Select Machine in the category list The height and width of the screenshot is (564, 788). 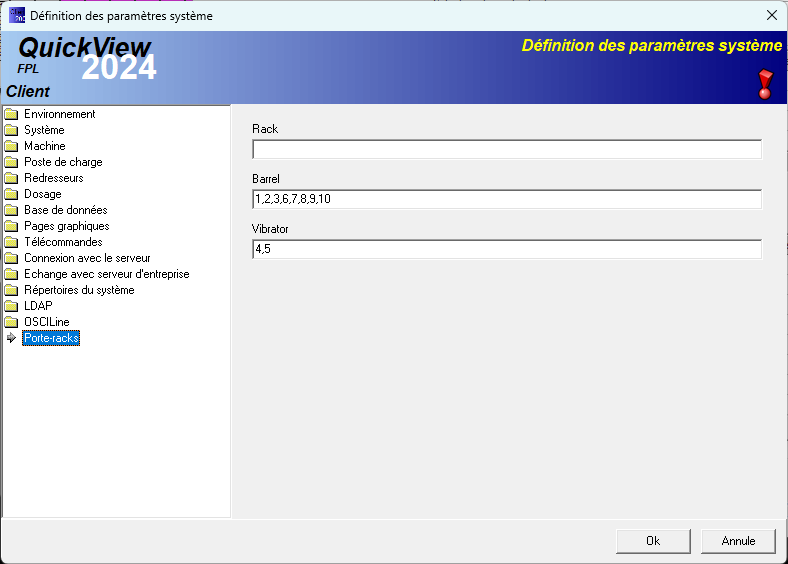point(45,146)
